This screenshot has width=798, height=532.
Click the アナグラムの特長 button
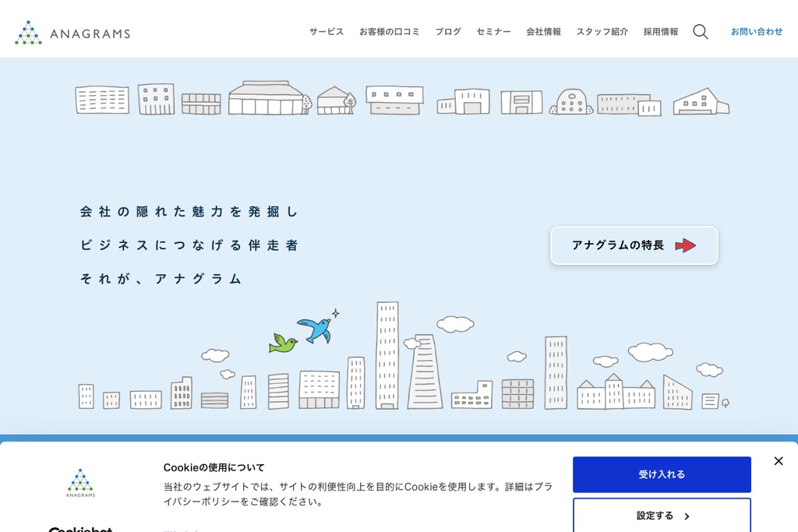(x=634, y=245)
